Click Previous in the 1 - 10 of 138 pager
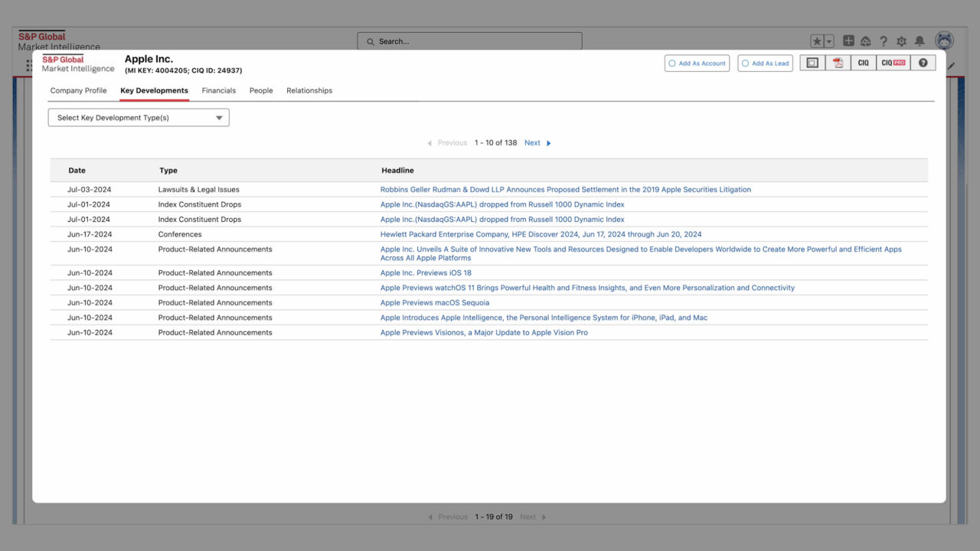The height and width of the screenshot is (551, 980). pos(452,143)
